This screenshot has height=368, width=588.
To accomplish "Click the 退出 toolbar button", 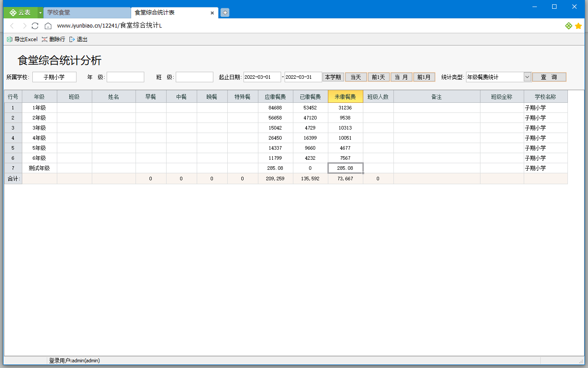I will (x=79, y=39).
